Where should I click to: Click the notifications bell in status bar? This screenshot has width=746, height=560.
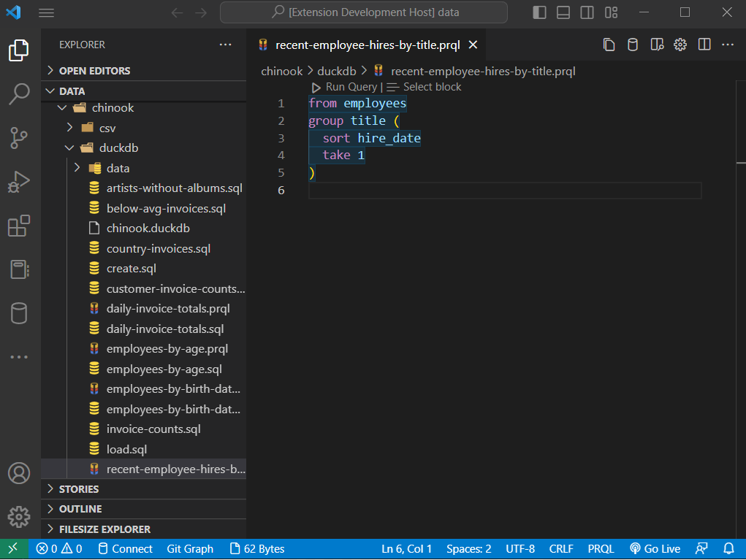(728, 549)
